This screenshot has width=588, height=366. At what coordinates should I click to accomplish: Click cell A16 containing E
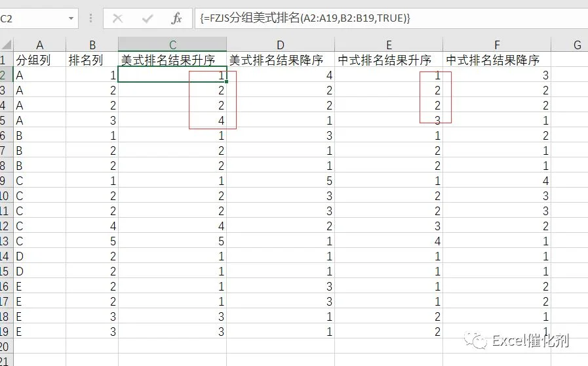[x=40, y=287]
